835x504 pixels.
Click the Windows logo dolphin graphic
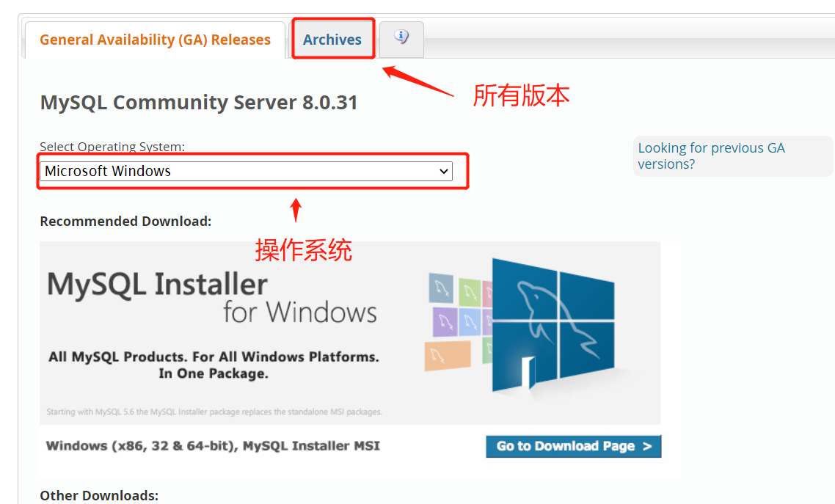(554, 325)
